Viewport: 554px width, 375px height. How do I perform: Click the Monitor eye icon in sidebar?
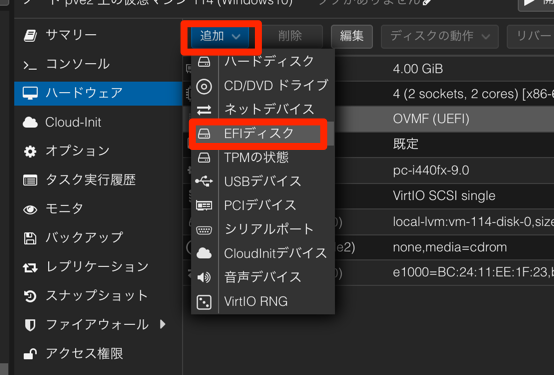point(30,209)
